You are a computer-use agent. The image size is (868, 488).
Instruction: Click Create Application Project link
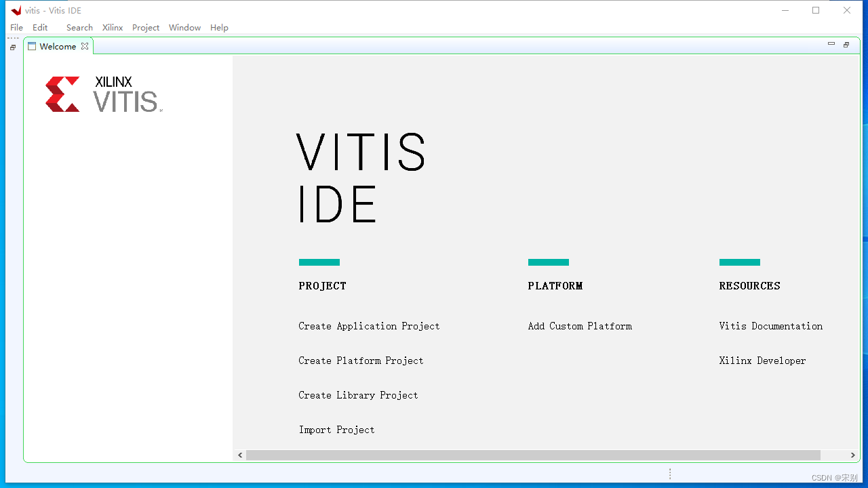[x=369, y=326]
